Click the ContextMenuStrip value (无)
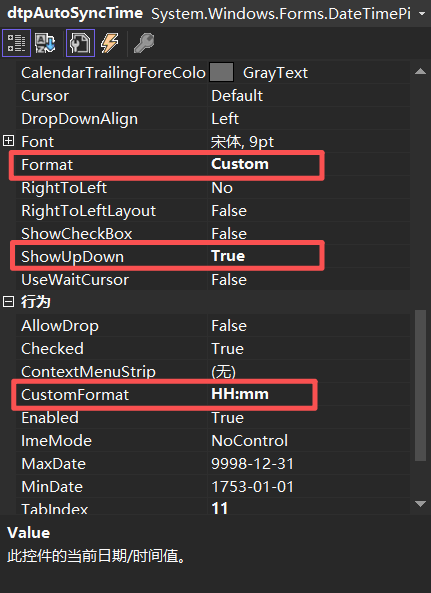This screenshot has width=431, height=593. 223,372
